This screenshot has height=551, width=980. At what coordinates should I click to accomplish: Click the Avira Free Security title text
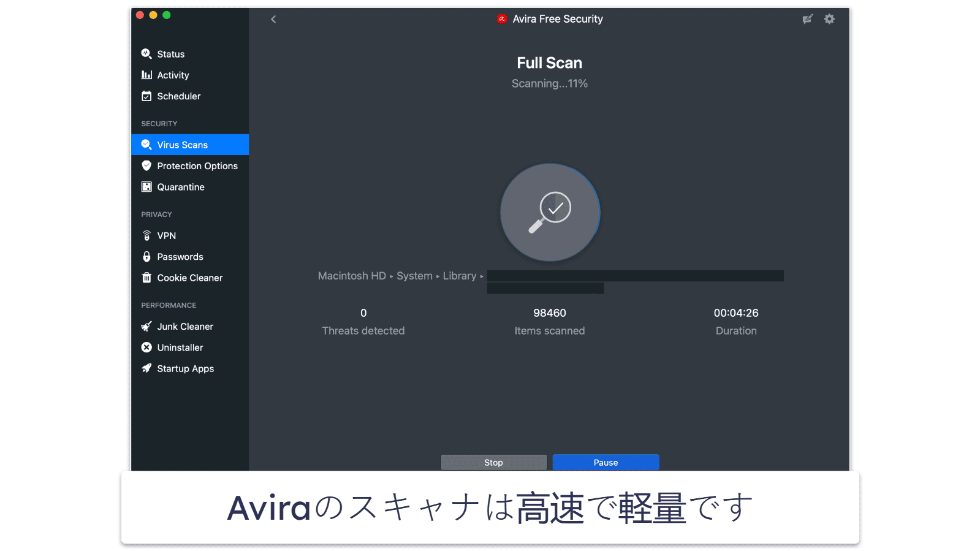(558, 19)
